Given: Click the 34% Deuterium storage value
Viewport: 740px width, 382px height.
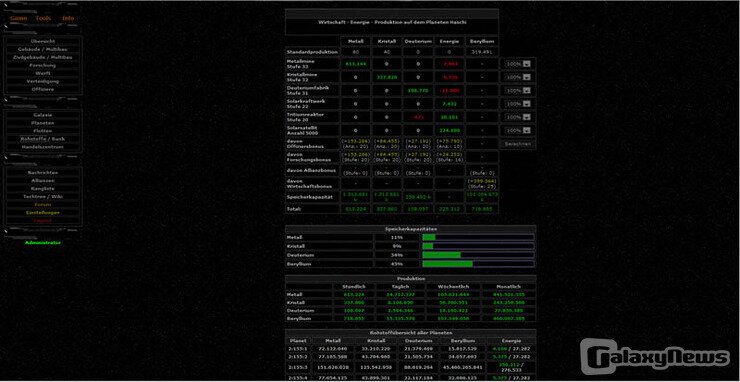Looking at the screenshot, I should tap(397, 255).
